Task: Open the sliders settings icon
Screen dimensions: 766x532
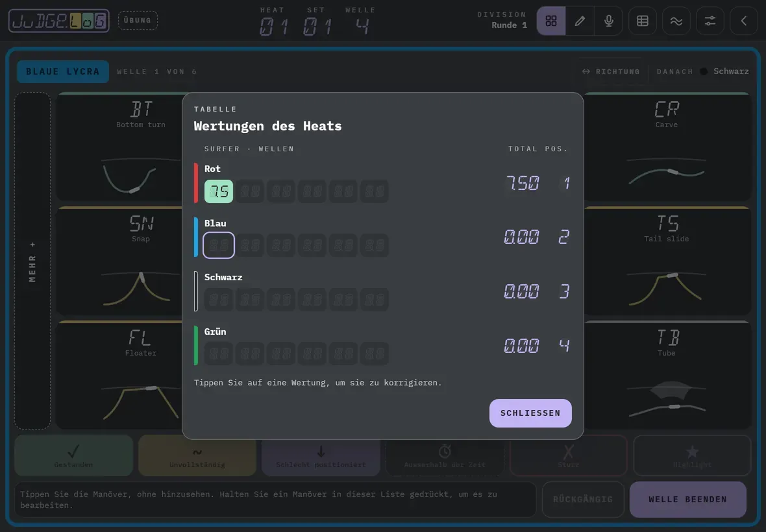Action: tap(710, 21)
